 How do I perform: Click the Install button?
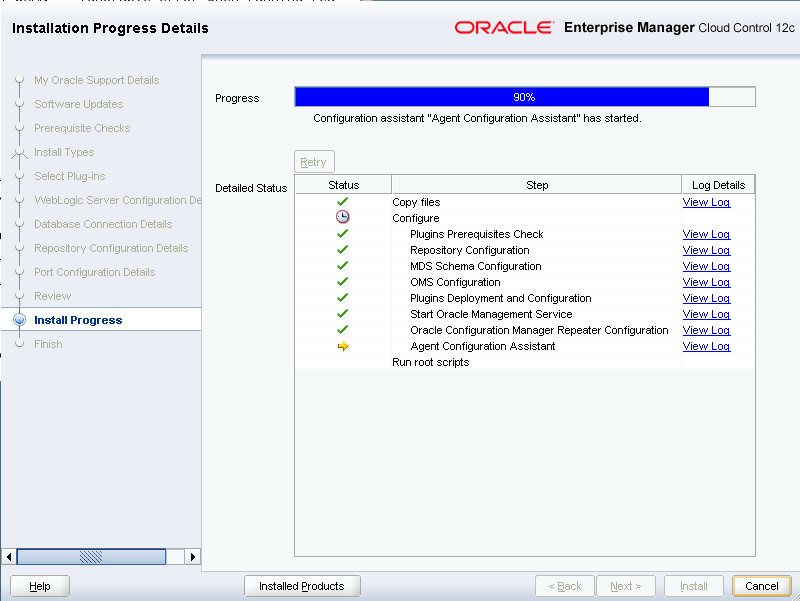click(x=693, y=586)
